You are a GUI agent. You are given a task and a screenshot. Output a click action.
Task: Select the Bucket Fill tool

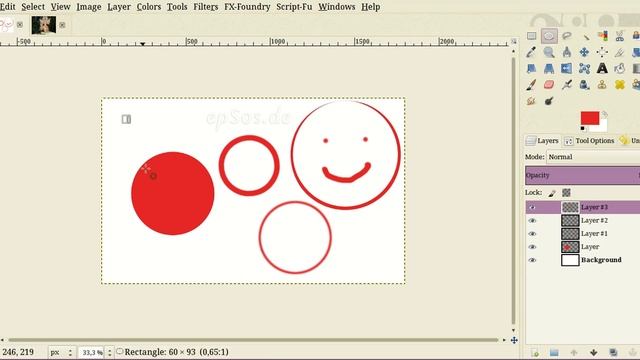click(620, 69)
